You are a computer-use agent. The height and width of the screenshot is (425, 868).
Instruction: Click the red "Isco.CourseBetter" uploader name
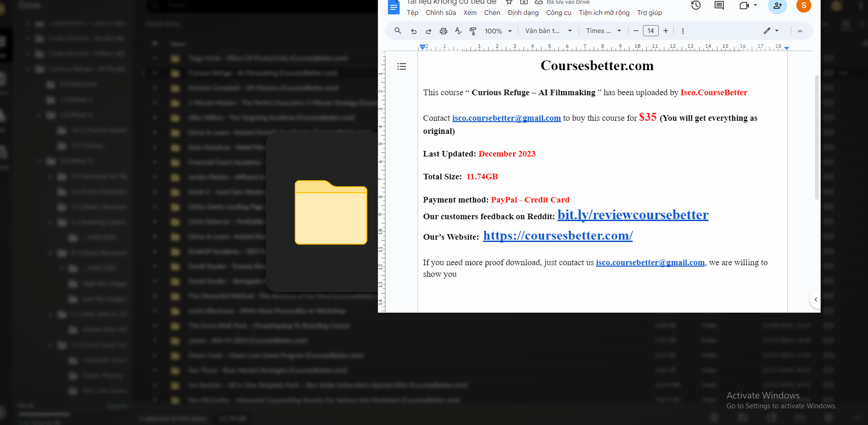pyautogui.click(x=714, y=92)
